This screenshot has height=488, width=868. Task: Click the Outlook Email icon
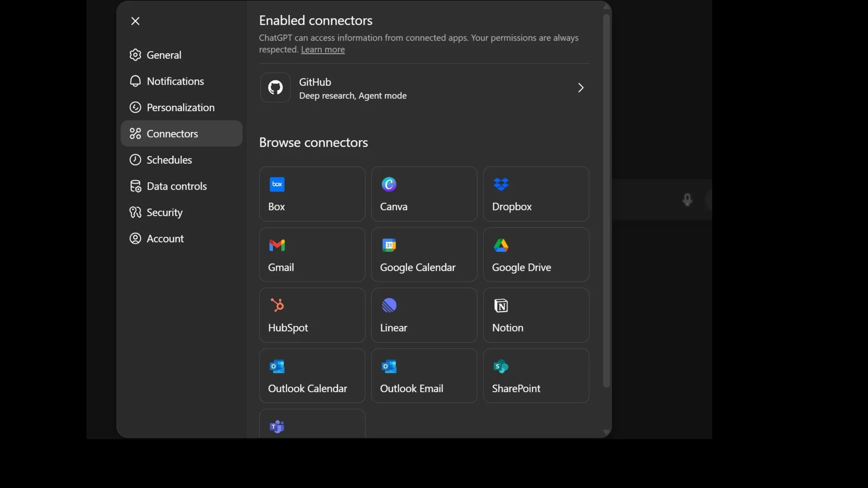click(389, 366)
